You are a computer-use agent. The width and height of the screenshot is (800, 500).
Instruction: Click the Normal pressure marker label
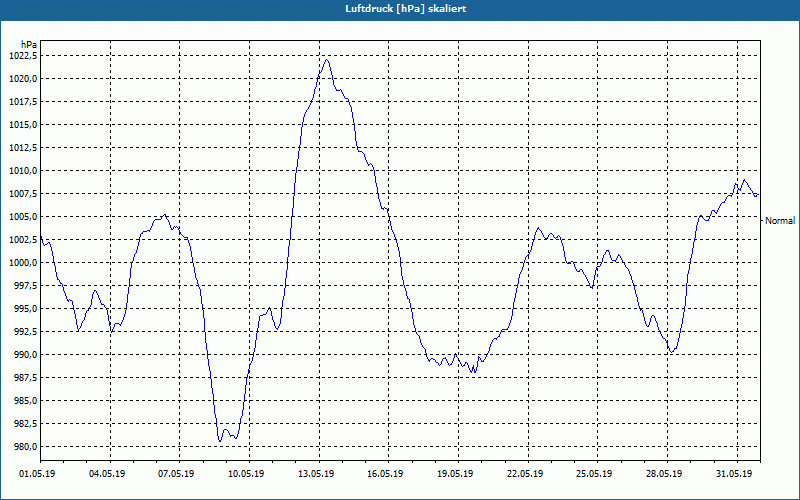point(780,220)
